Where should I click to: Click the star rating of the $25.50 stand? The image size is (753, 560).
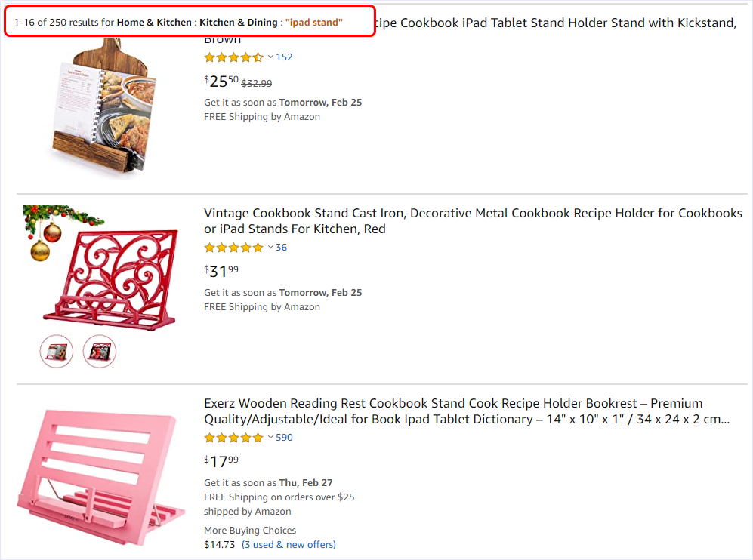(234, 57)
